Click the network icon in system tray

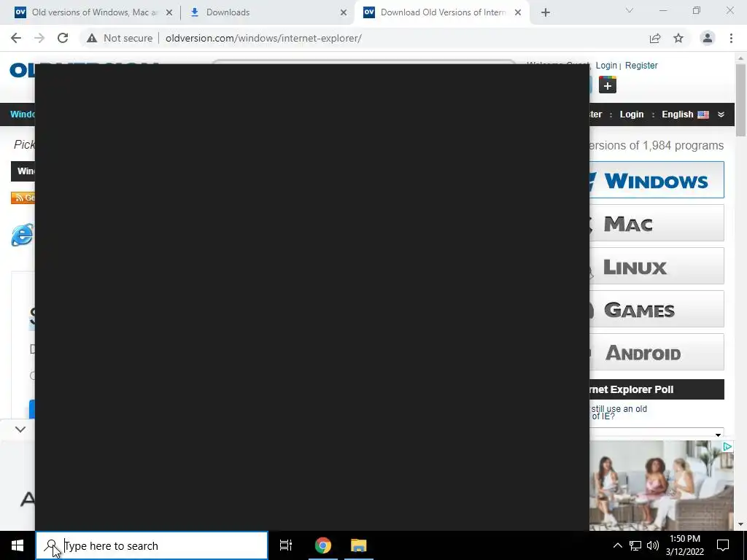point(635,545)
